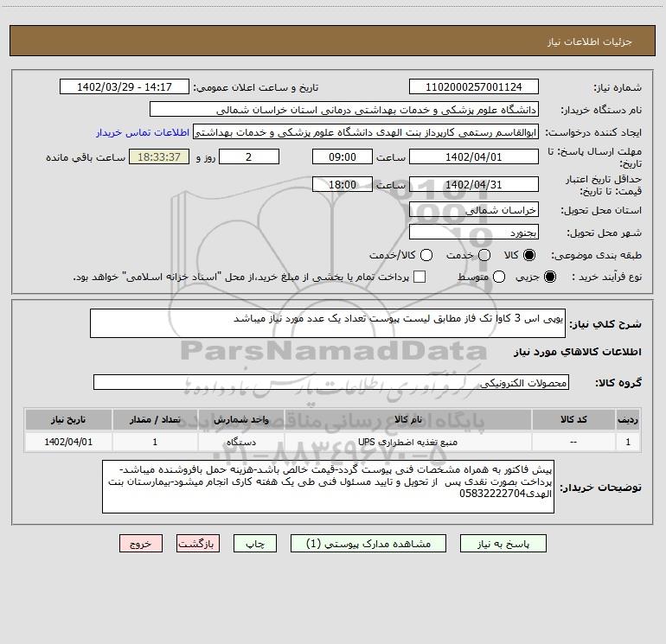Click the buyer notes text area
This screenshot has width=666, height=644.
click(x=328, y=487)
